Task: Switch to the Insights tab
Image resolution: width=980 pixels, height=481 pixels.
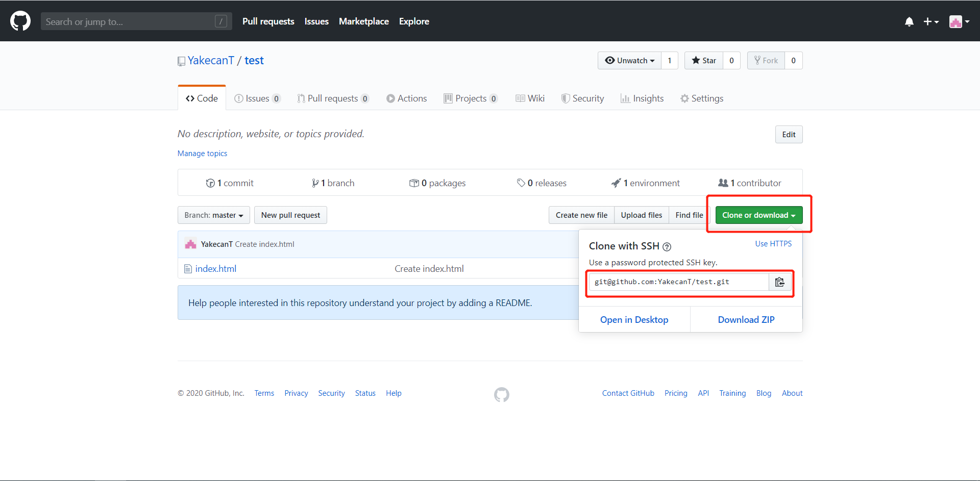Action: tap(642, 98)
